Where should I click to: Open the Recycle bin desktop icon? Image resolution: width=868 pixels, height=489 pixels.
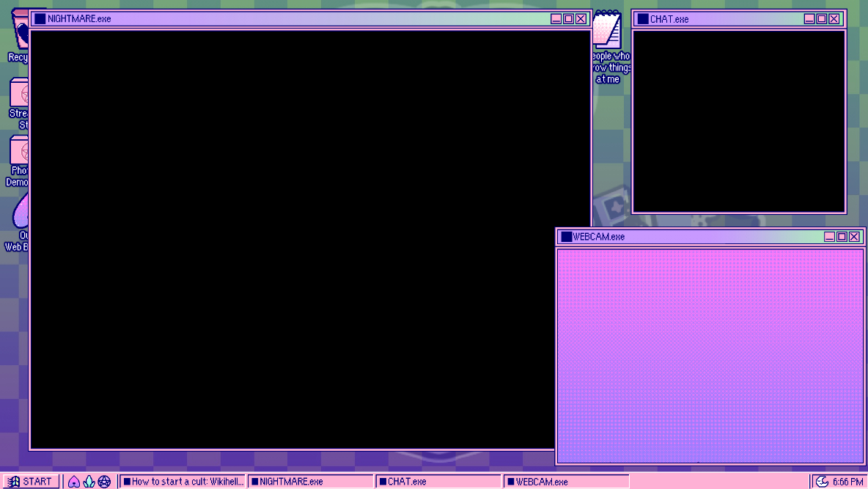pyautogui.click(x=20, y=37)
